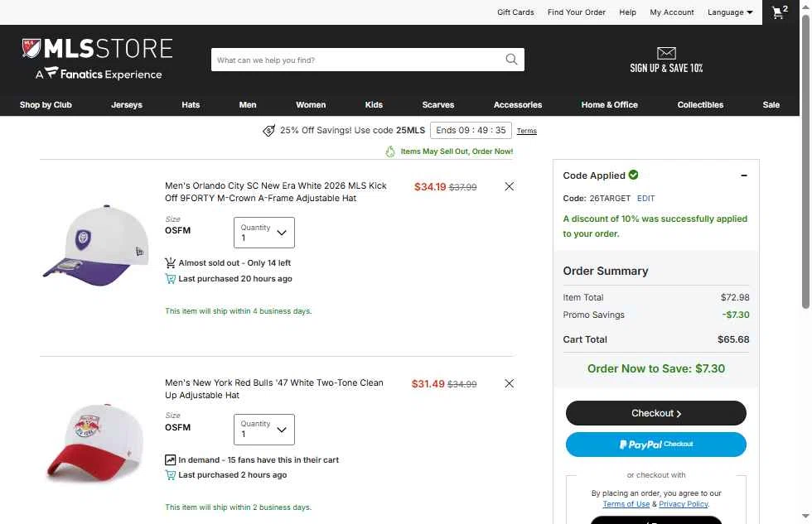812x524 pixels.
Task: Click the flame sell-out icon
Action: click(x=390, y=151)
